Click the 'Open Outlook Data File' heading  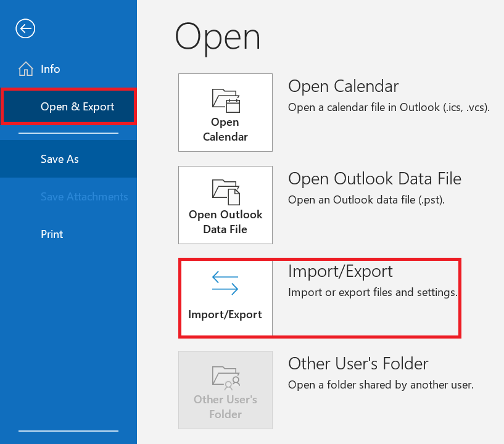[x=374, y=179]
